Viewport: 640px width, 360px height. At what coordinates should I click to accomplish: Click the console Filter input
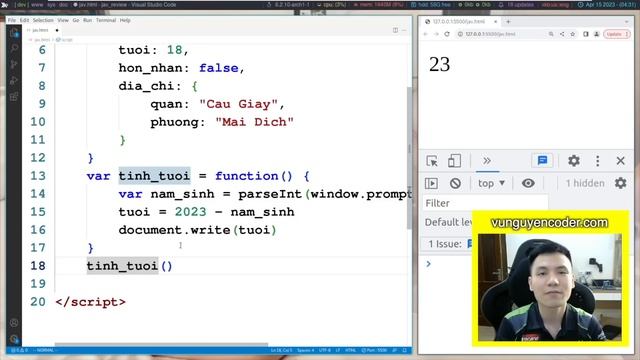(485, 203)
